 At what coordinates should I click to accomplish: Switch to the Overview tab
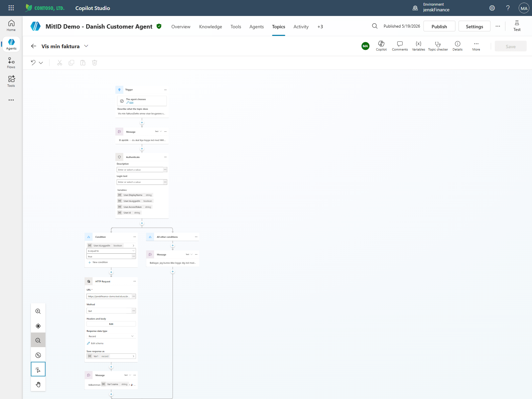(181, 27)
